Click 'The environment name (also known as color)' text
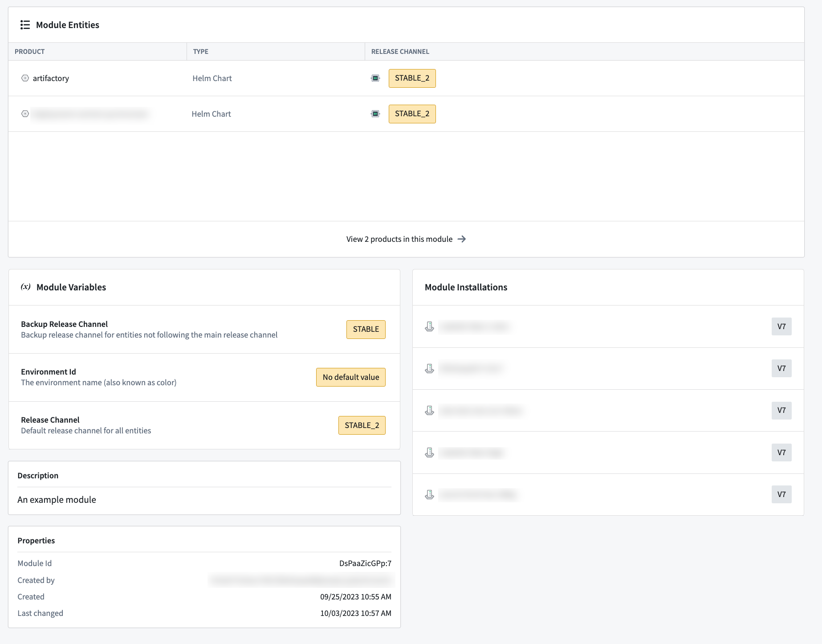 click(x=99, y=383)
